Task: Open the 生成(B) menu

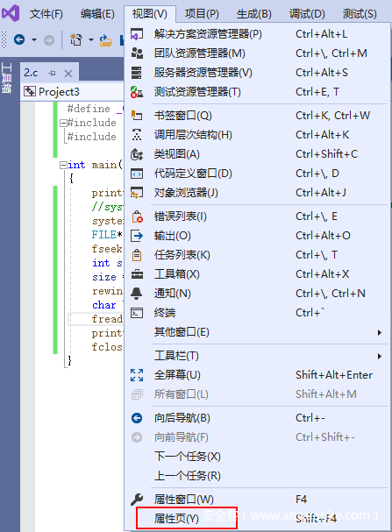Action: pos(253,14)
